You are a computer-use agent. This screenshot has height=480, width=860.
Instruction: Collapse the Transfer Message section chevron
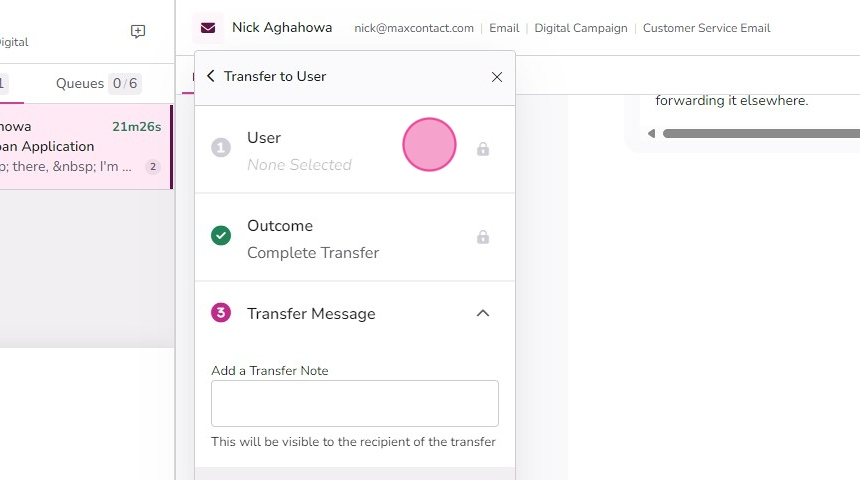tap(483, 313)
